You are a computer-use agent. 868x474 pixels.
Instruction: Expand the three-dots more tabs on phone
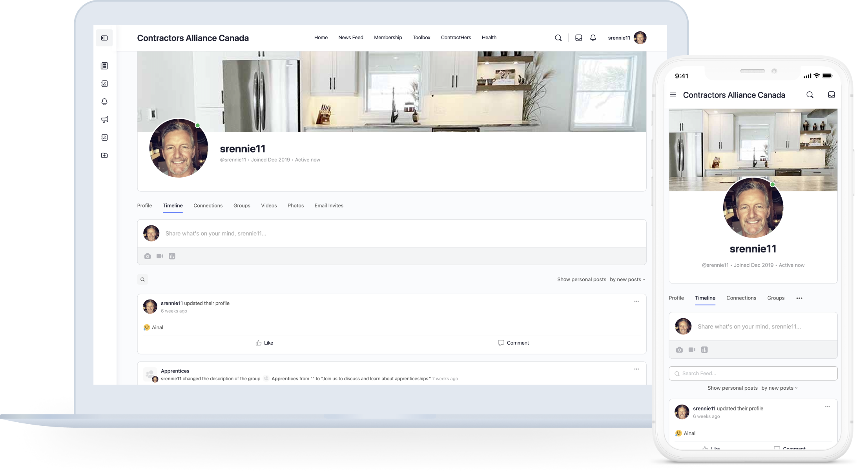tap(799, 298)
